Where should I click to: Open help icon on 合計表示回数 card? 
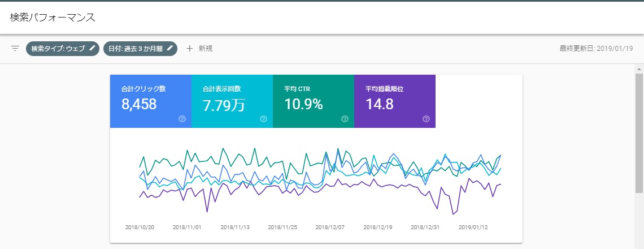tap(264, 119)
